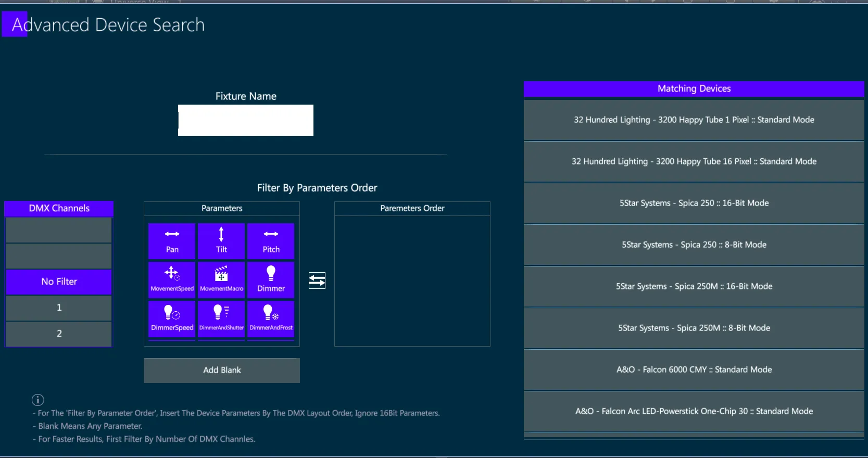
Task: Click the 'Blank Means Any Parameter' hint
Action: click(x=87, y=426)
